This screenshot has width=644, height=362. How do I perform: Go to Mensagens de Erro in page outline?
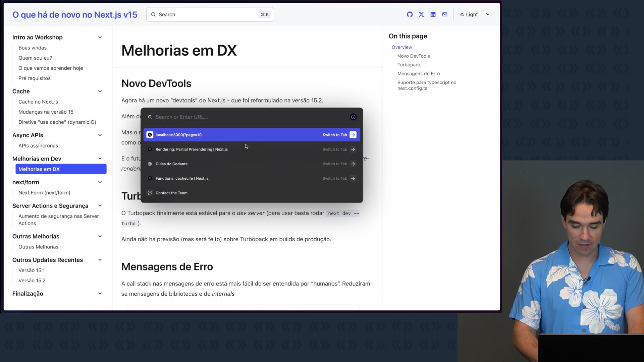tap(418, 73)
